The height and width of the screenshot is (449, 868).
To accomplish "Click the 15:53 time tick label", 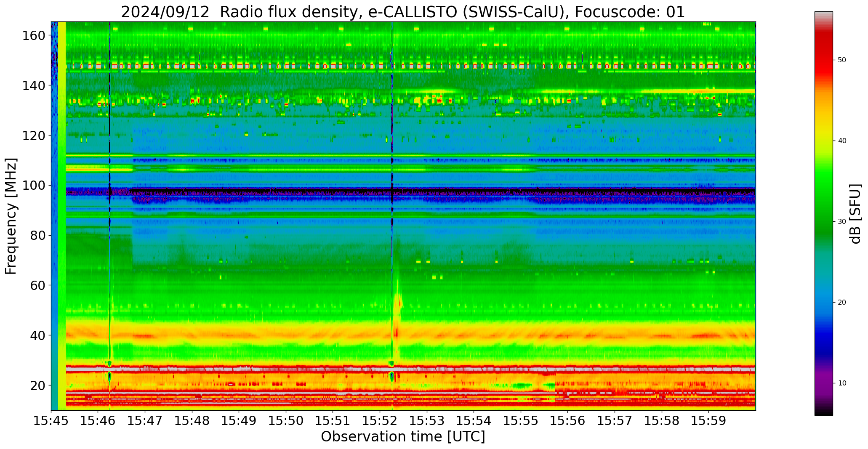I will pos(427,421).
